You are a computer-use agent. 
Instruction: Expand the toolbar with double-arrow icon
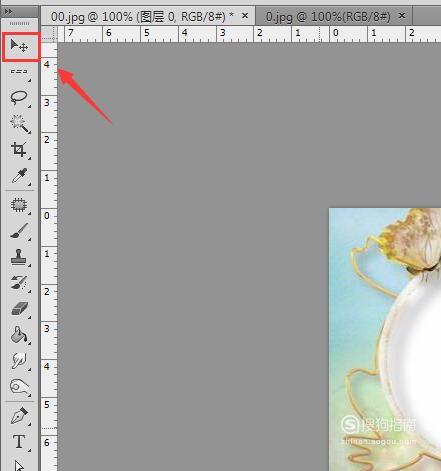(8, 12)
